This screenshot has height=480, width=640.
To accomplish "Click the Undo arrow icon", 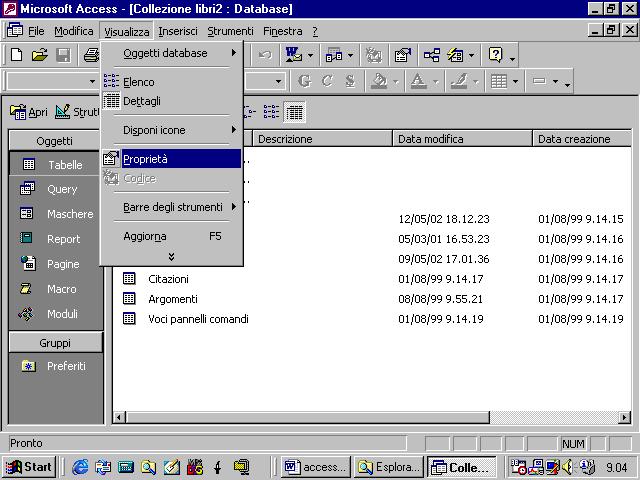I will pyautogui.click(x=265, y=55).
